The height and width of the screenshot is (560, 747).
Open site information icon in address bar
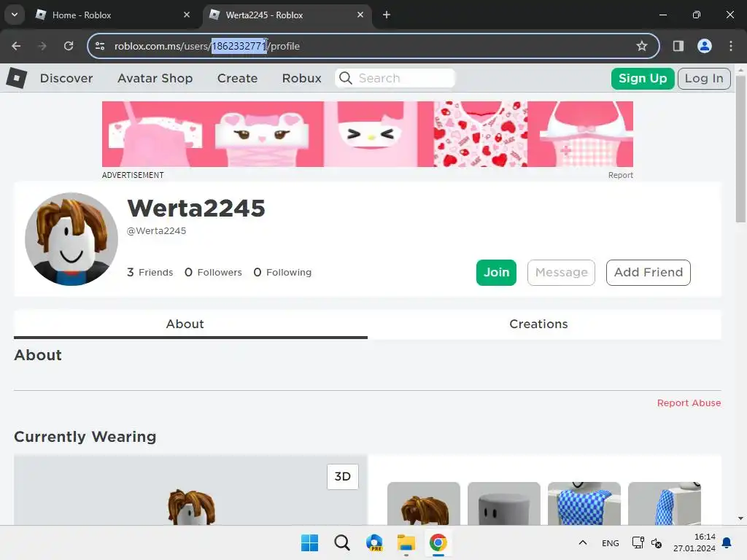100,46
